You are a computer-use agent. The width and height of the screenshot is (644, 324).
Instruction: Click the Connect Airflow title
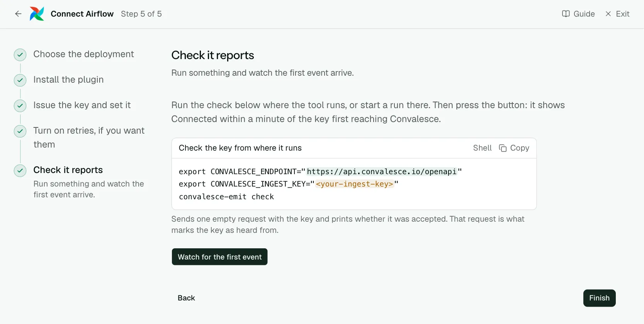pos(82,14)
